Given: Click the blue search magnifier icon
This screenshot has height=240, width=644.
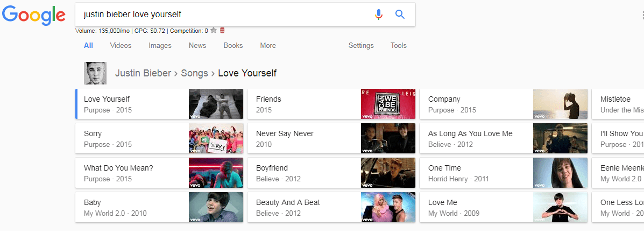Looking at the screenshot, I should (x=400, y=15).
